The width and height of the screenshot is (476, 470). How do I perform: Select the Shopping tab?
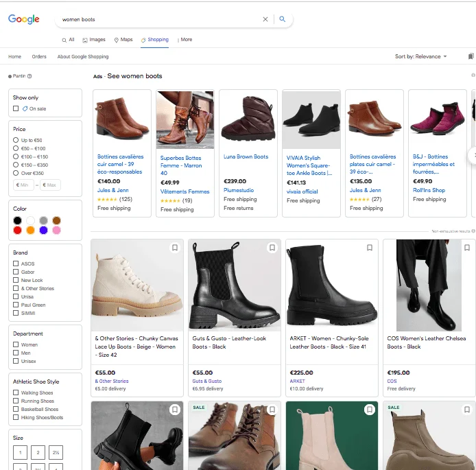[155, 40]
